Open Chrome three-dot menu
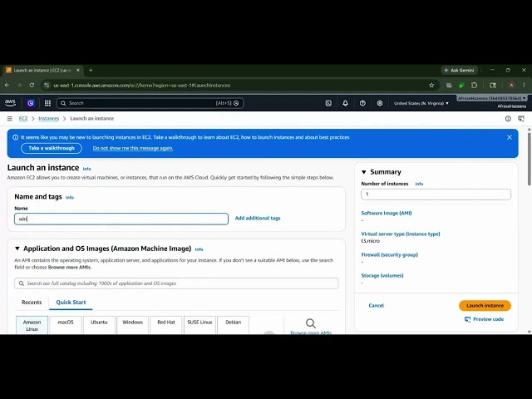532x399 pixels. (525, 85)
